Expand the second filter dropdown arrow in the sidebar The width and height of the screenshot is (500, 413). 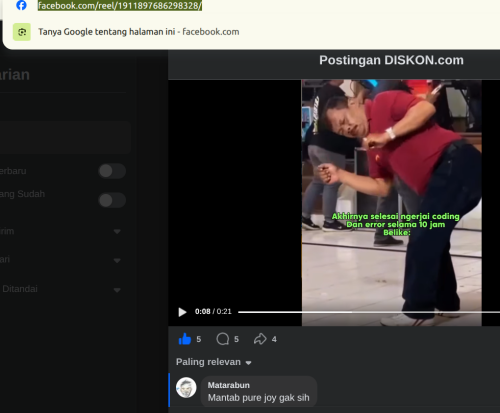pyautogui.click(x=117, y=260)
